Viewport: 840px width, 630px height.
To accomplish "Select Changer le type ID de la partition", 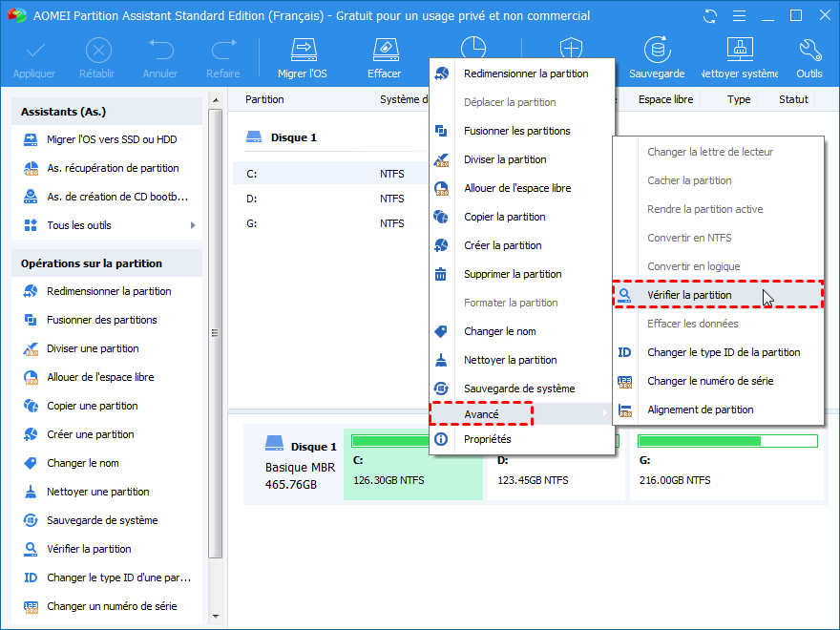I will pos(718,352).
